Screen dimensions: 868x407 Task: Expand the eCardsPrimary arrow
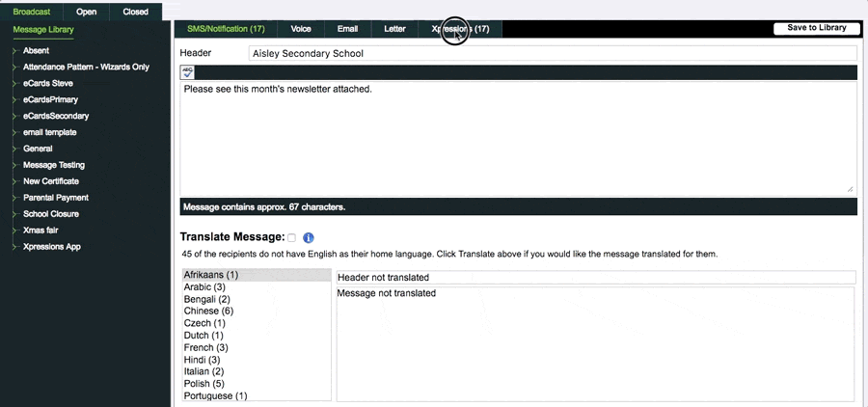coord(16,99)
